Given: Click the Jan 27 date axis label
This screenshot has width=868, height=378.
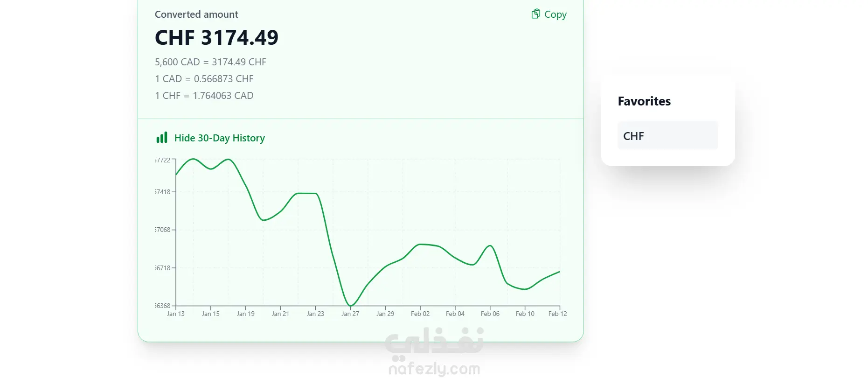Looking at the screenshot, I should [350, 314].
